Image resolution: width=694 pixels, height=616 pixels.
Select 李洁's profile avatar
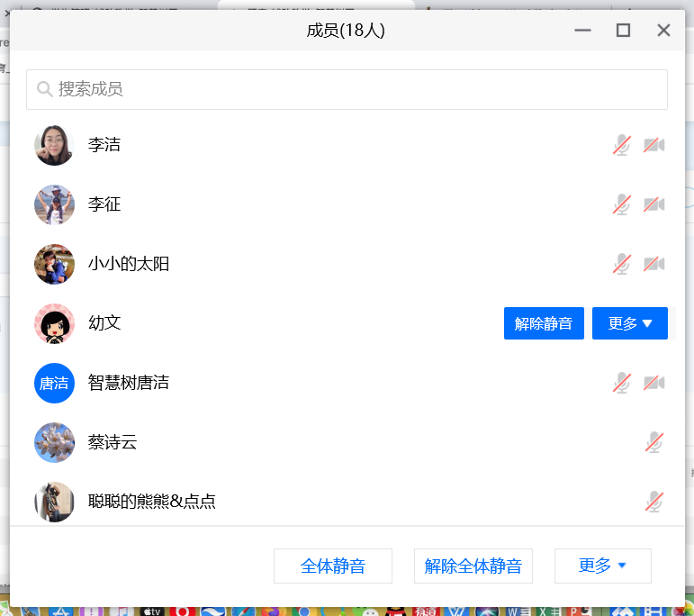[54, 145]
